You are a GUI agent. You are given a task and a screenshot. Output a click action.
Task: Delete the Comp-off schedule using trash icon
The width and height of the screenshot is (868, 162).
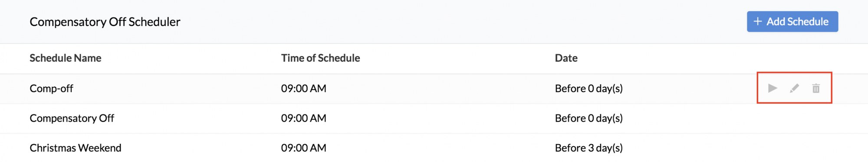816,88
